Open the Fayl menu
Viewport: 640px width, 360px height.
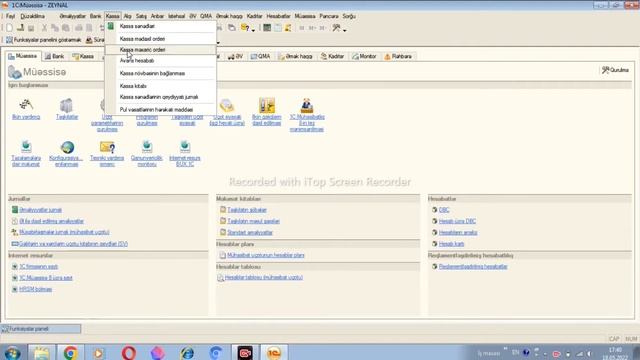[10, 16]
